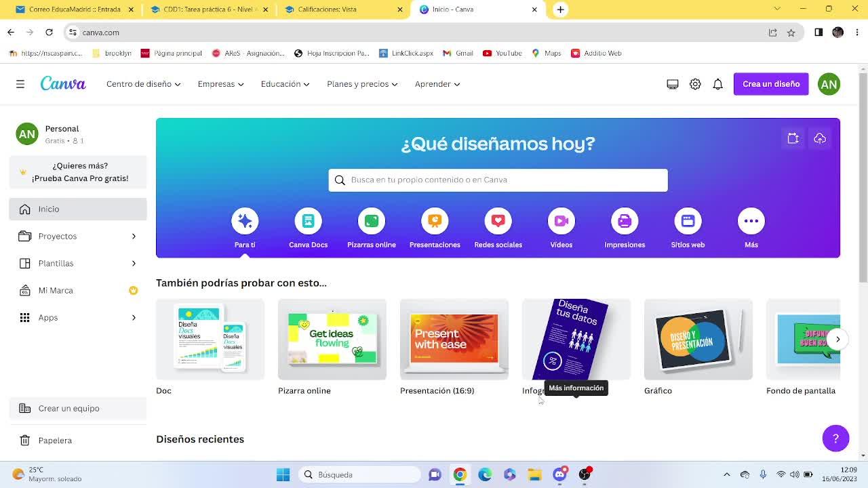Open the Windows Start button
The image size is (868, 488).
coord(283,474)
